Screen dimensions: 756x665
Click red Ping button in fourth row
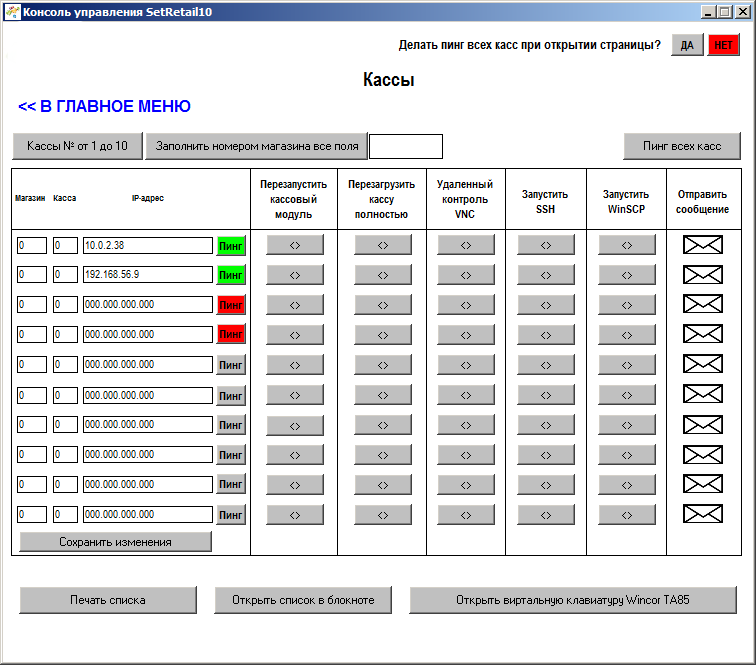pyautogui.click(x=231, y=334)
